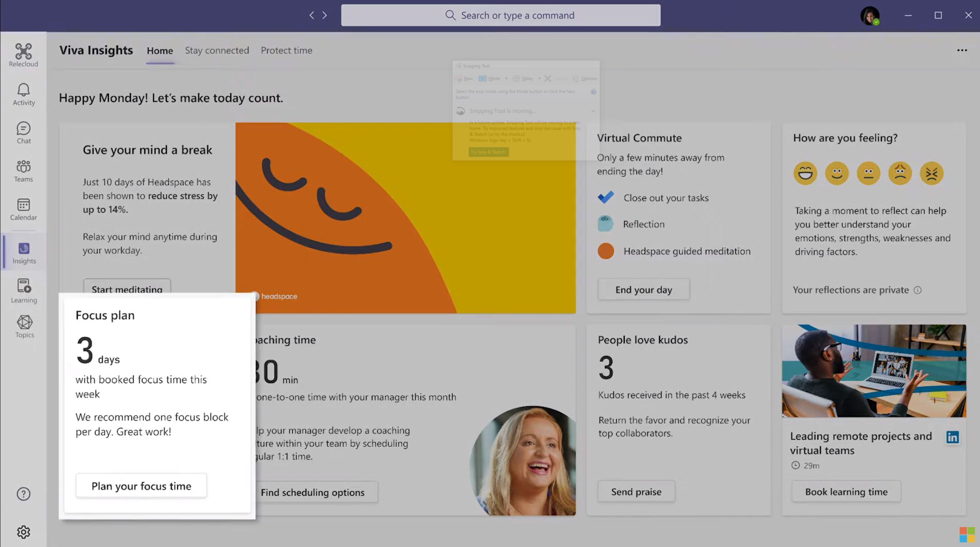Click the Virtual Commute heading
The image size is (980, 547).
pos(639,138)
